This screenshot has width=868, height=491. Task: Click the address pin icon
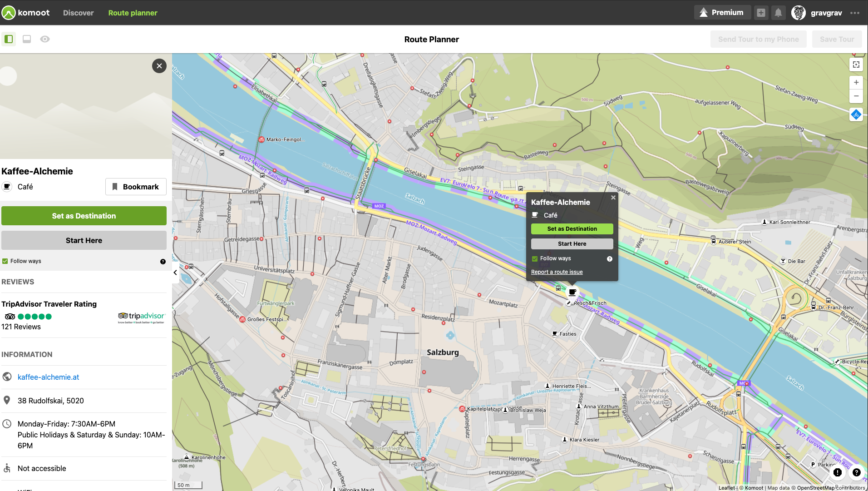pos(7,400)
